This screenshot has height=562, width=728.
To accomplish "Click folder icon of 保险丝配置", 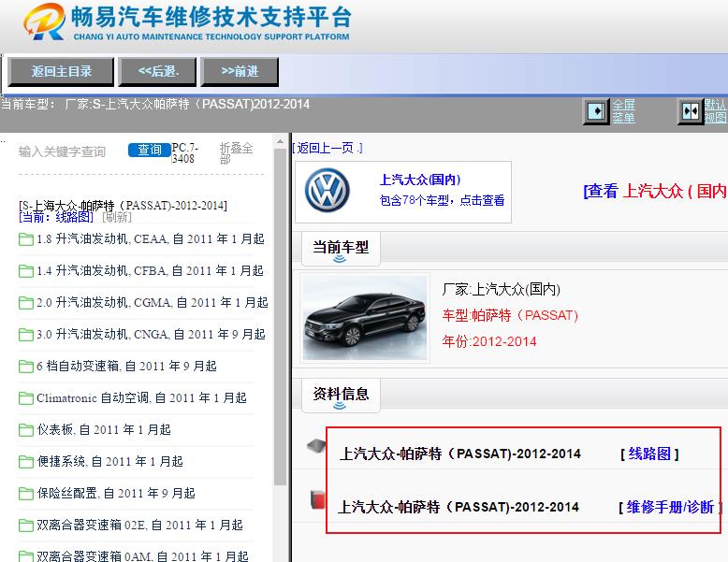I will click(25, 494).
